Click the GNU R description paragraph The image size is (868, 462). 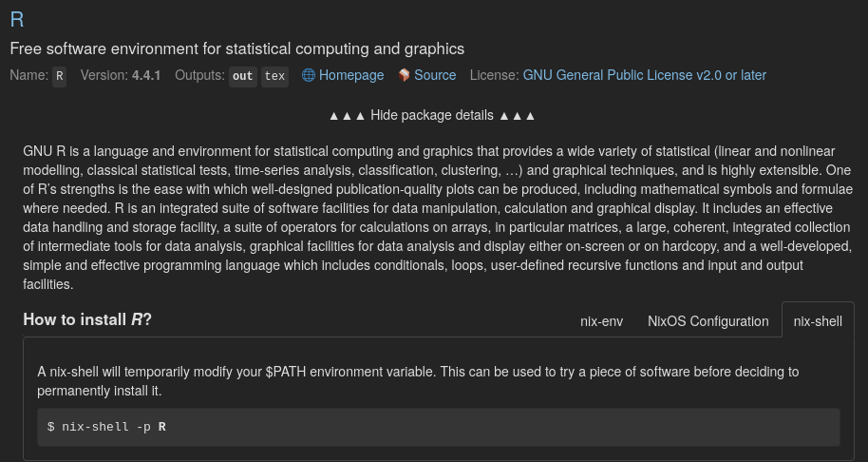pos(437,218)
